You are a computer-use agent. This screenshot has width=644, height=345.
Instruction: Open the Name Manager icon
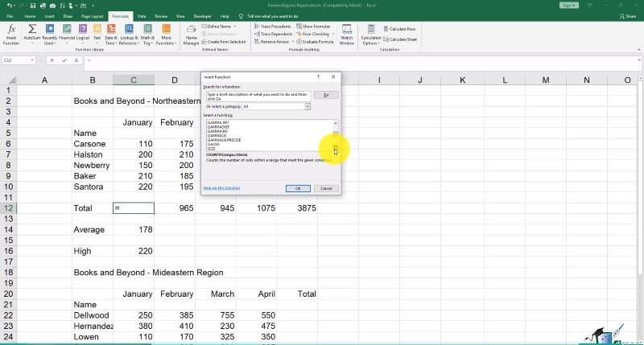(x=192, y=32)
